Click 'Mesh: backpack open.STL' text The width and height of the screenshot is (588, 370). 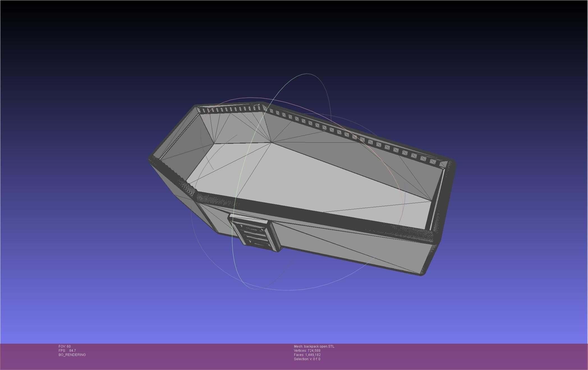[314, 346]
